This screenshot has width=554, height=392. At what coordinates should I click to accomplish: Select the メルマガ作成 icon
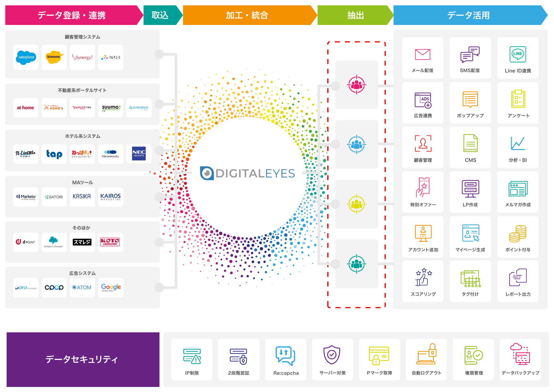click(518, 189)
